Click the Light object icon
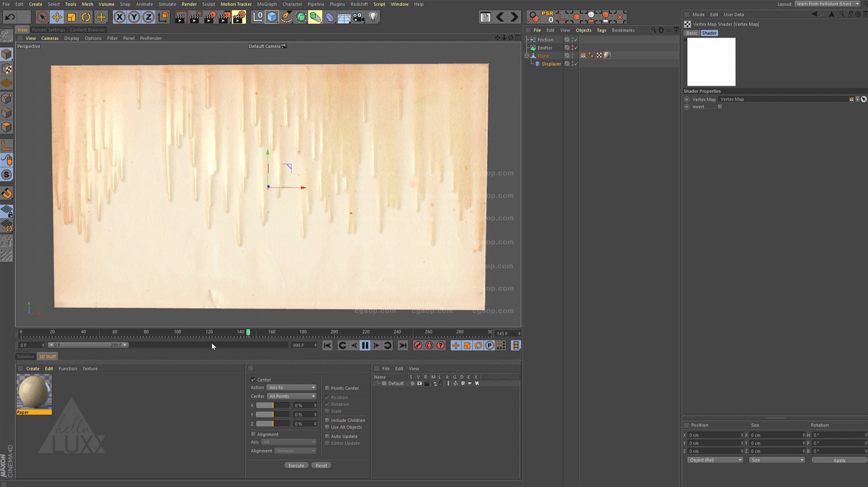 point(373,17)
